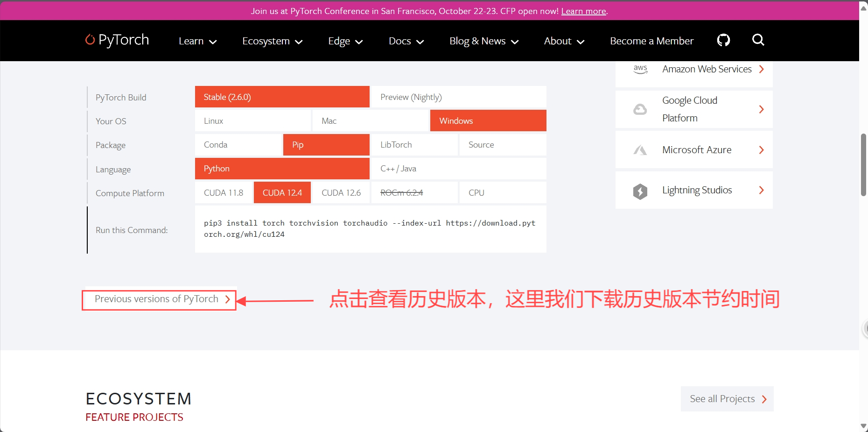Click the Lightning Studios icon
The height and width of the screenshot is (432, 868).
(x=640, y=191)
